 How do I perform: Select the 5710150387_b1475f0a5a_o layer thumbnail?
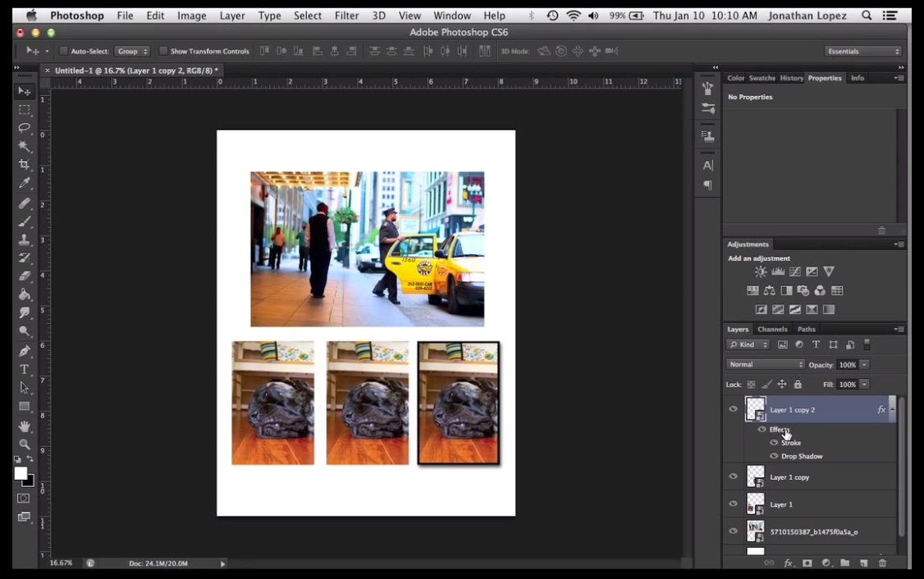pos(755,531)
